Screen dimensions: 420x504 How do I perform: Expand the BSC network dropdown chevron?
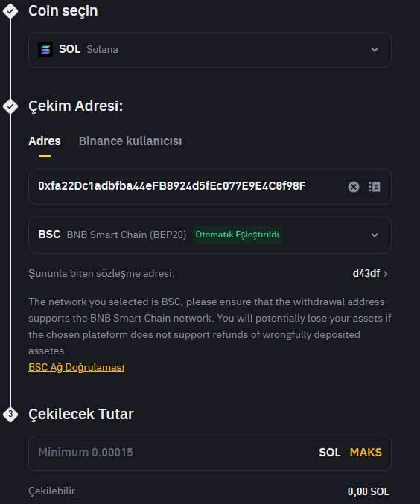(375, 235)
